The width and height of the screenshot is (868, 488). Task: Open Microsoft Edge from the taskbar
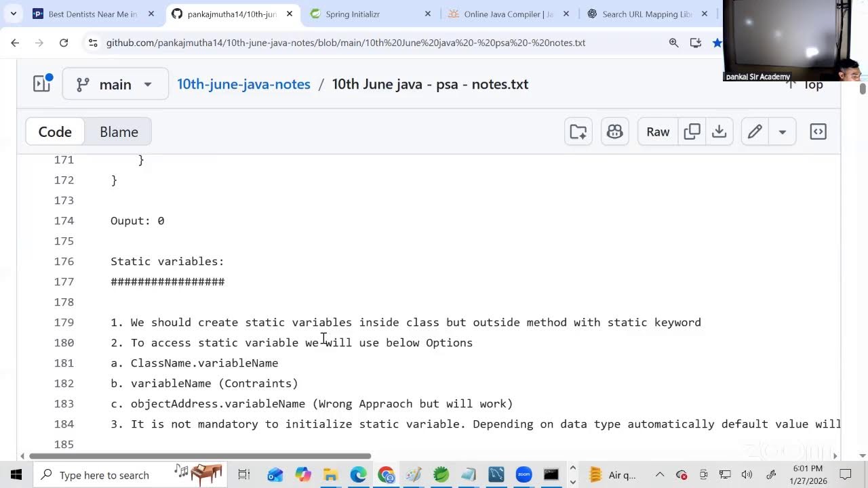(358, 474)
